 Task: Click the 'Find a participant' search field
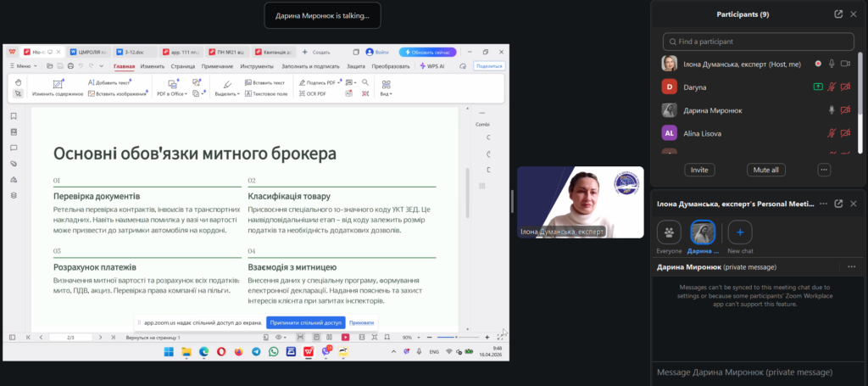coord(758,41)
